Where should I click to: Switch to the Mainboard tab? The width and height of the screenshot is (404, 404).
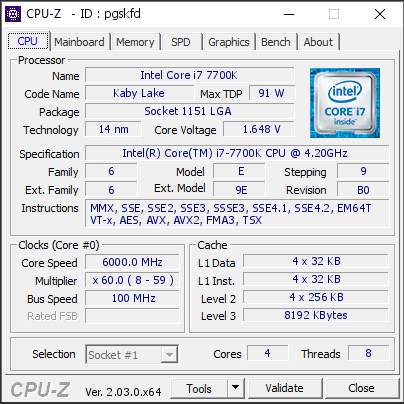(x=79, y=42)
